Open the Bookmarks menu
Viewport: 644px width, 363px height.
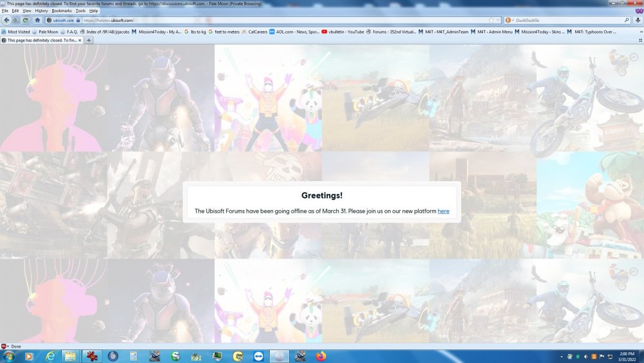(62, 11)
